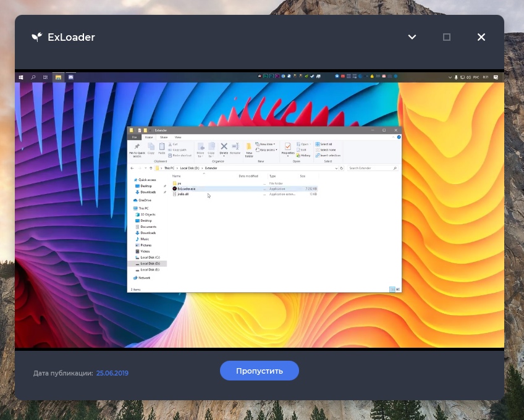Viewport: 524px width, 420px height.
Task: Click Invert selection in the Explorer ribbon
Action: 328,156
